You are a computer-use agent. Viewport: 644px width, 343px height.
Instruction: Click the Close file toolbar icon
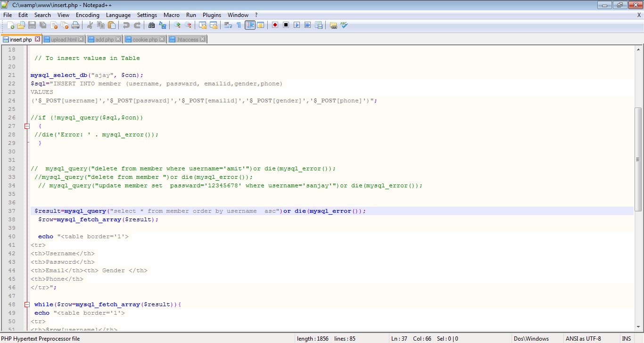pyautogui.click(x=54, y=25)
